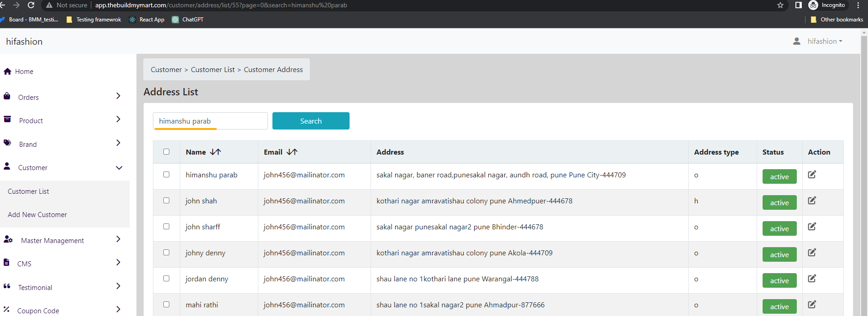Check the mahi rathi row checkbox
868x316 pixels.
coord(166,305)
